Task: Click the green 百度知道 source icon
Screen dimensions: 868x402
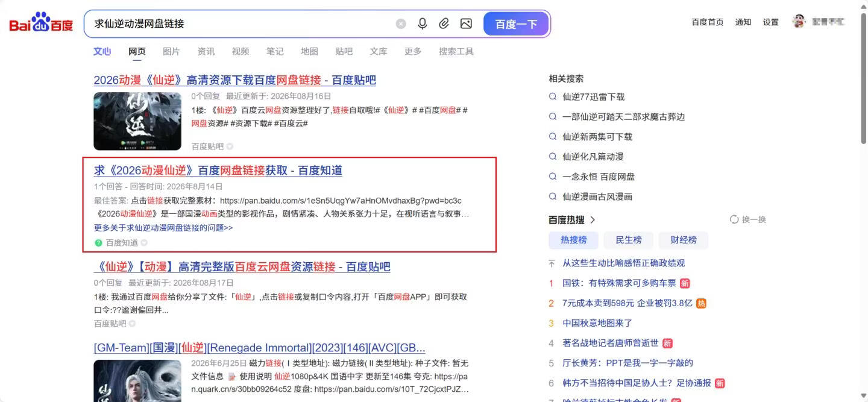Action: coord(98,243)
